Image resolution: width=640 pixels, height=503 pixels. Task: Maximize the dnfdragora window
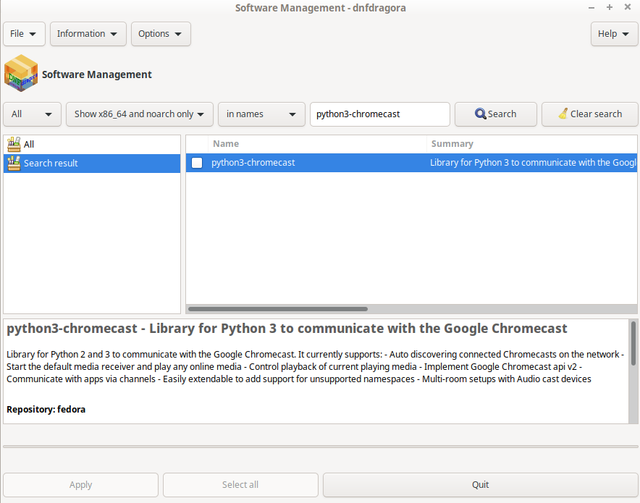[x=609, y=7]
